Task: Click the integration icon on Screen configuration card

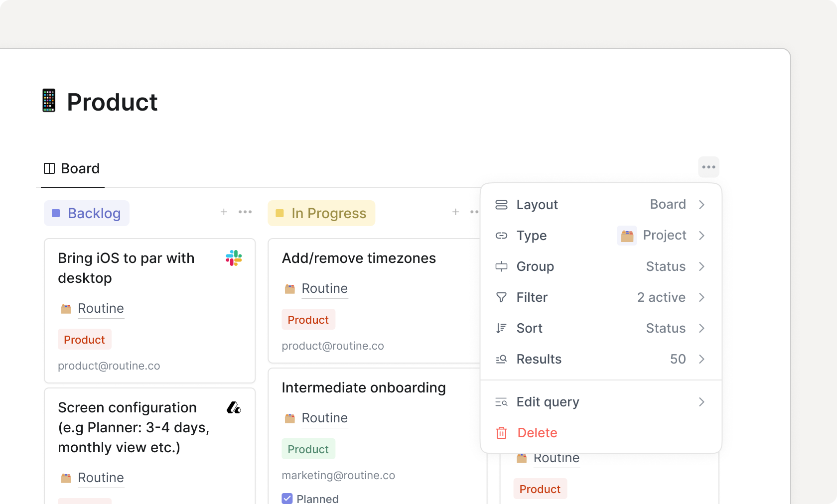Action: (x=234, y=408)
